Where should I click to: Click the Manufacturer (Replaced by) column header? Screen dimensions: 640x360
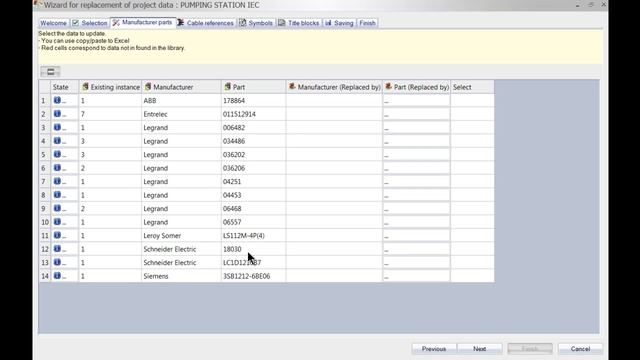pos(334,87)
